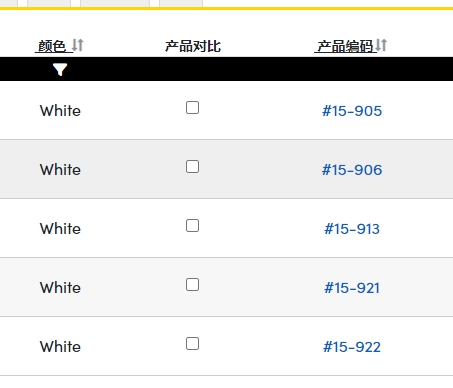Click sort arrows icon beside 颜色
Viewport: 453px width, 388px height.
pyautogui.click(x=78, y=45)
